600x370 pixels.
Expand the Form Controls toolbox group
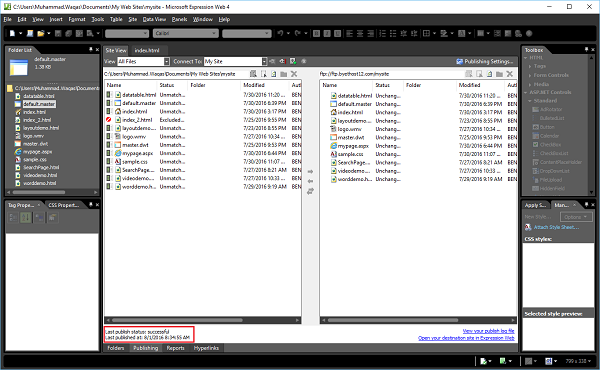pyautogui.click(x=551, y=75)
